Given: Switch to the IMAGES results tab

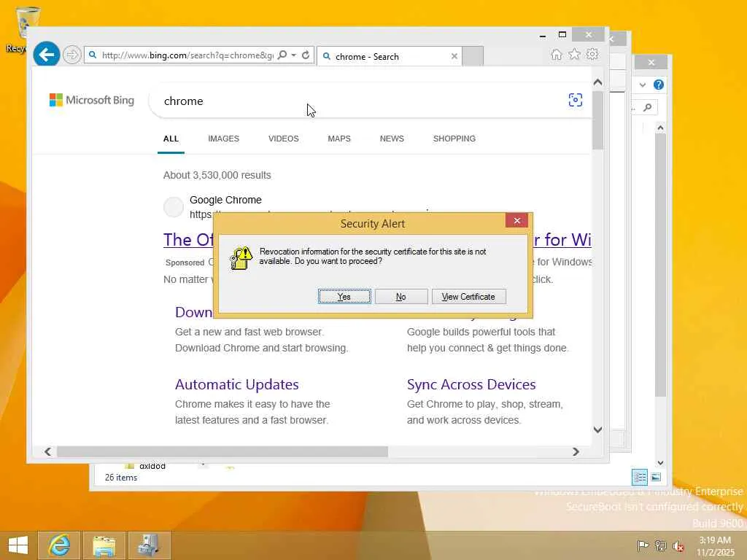Looking at the screenshot, I should click(x=223, y=139).
